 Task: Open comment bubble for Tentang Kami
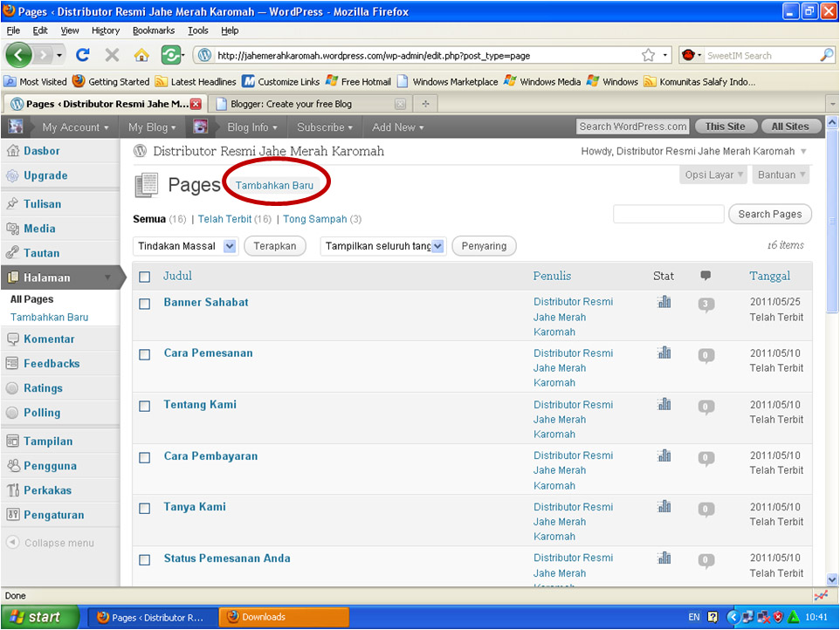click(706, 407)
